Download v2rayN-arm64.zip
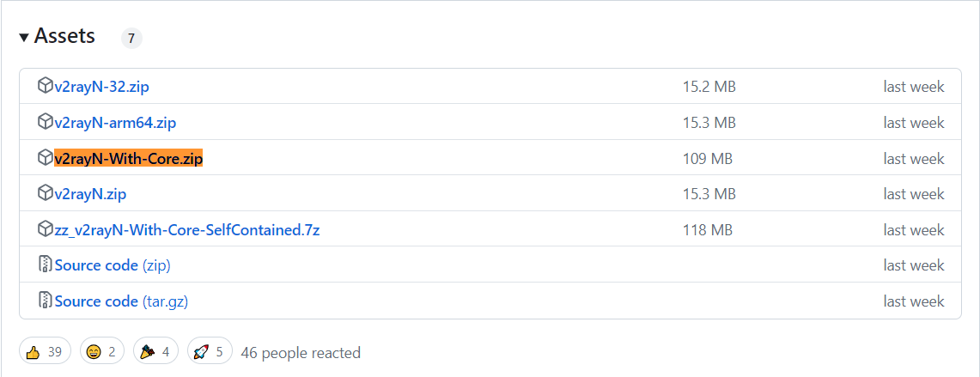 [x=115, y=123]
